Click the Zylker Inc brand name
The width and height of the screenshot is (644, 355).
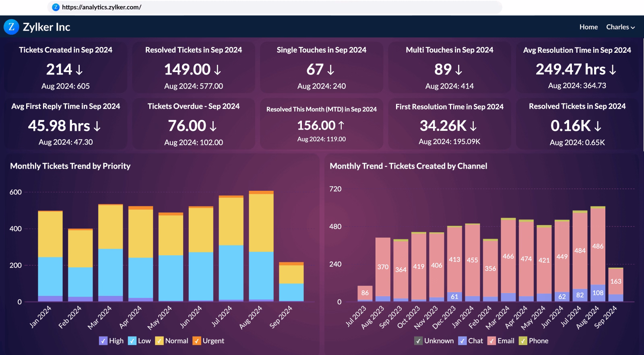pyautogui.click(x=46, y=27)
